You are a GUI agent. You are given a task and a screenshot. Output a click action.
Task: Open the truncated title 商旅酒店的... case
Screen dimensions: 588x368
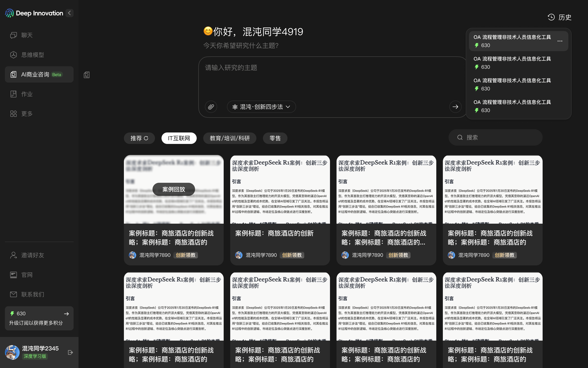384,238
